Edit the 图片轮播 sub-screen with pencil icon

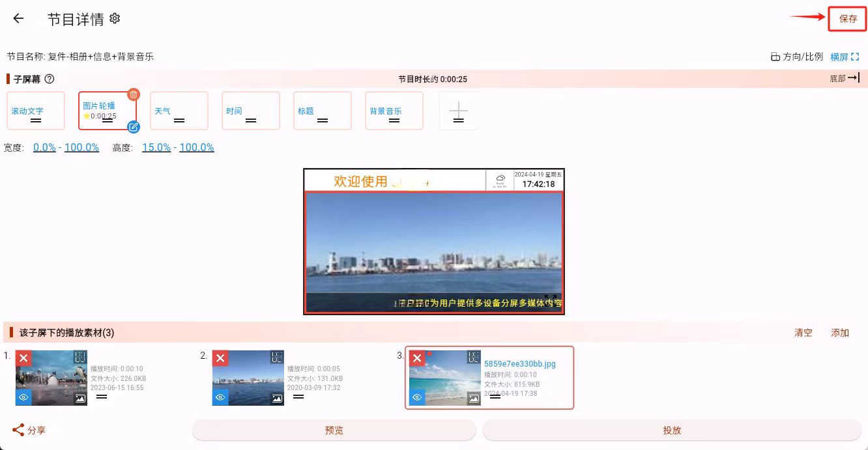(x=133, y=127)
